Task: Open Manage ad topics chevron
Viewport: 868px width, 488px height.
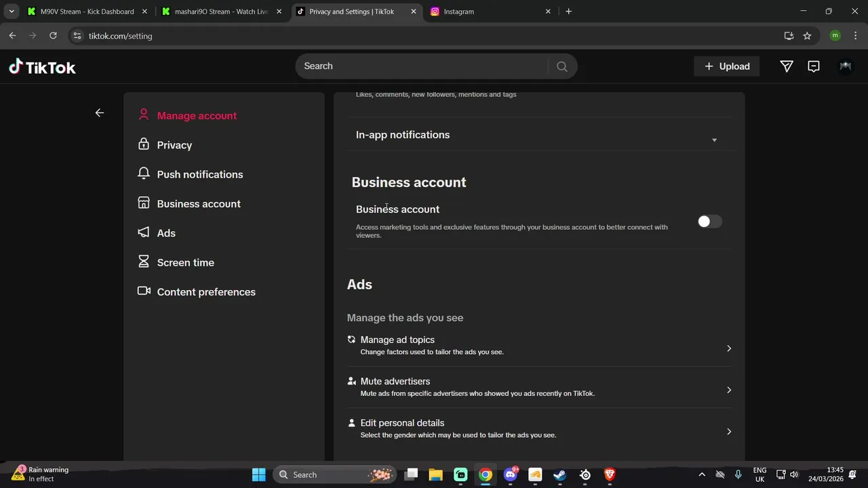Action: click(729, 348)
